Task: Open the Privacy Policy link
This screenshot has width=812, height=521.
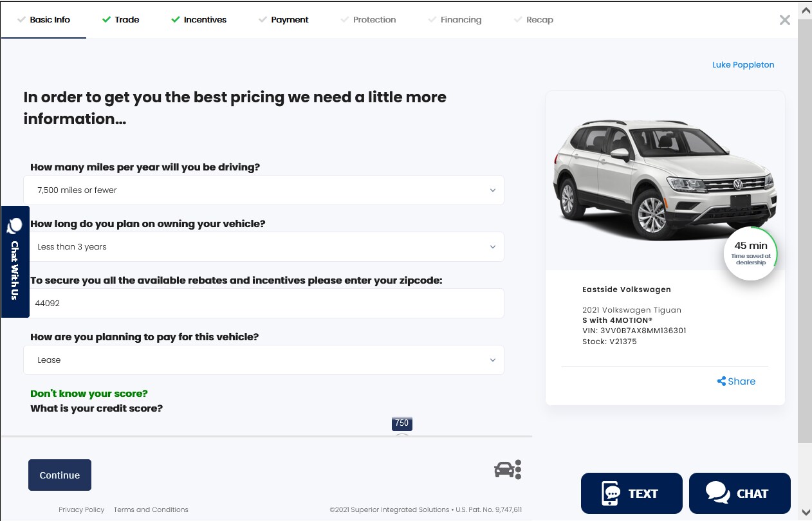Action: point(81,509)
